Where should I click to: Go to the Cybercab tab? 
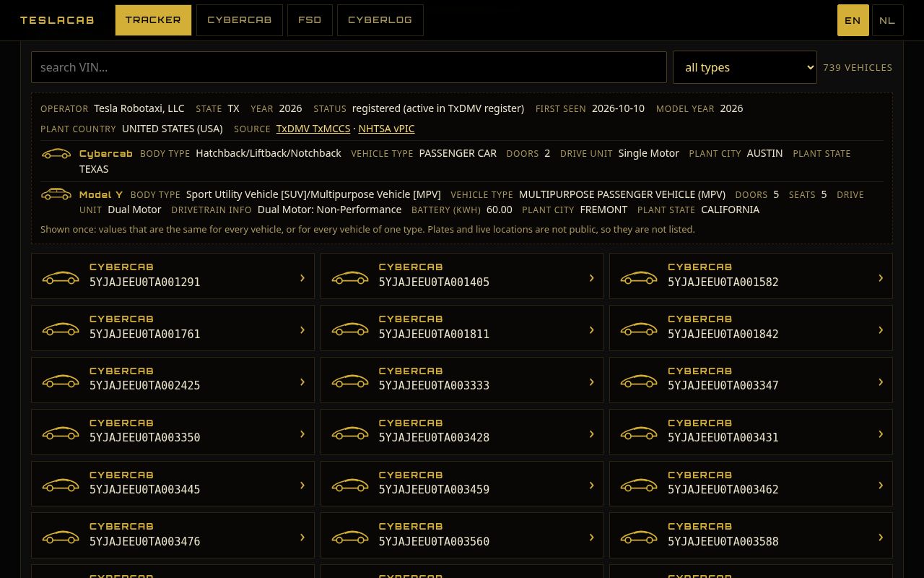pos(240,20)
